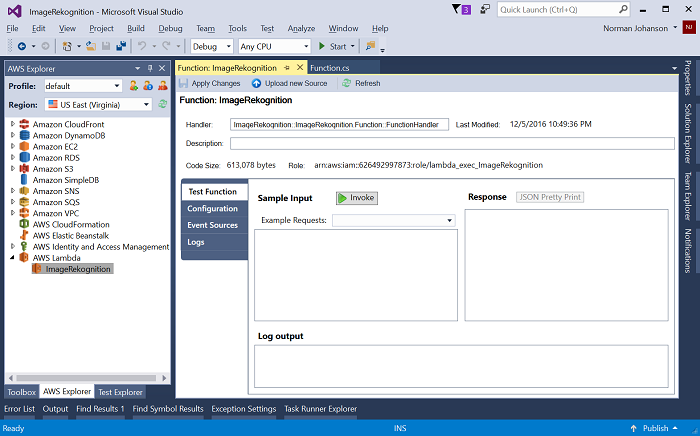The height and width of the screenshot is (436, 700).
Task: Click the Save toolbar icon
Action: 106,46
